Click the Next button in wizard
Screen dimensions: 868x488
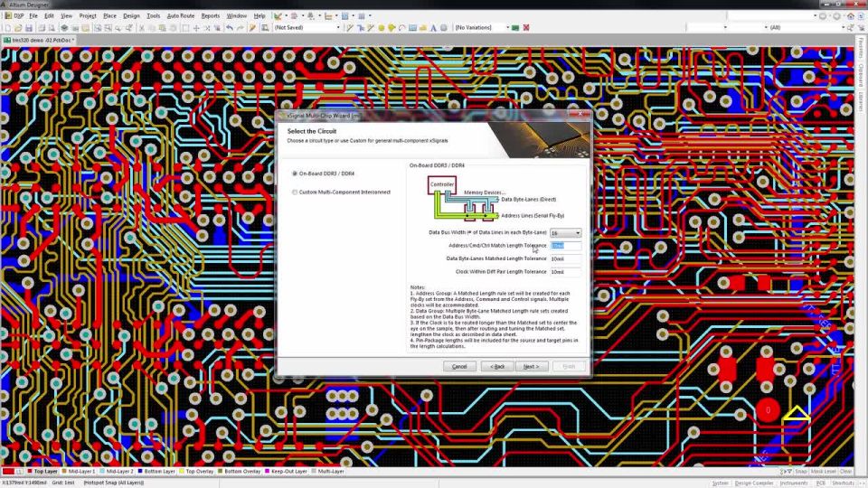(x=532, y=366)
